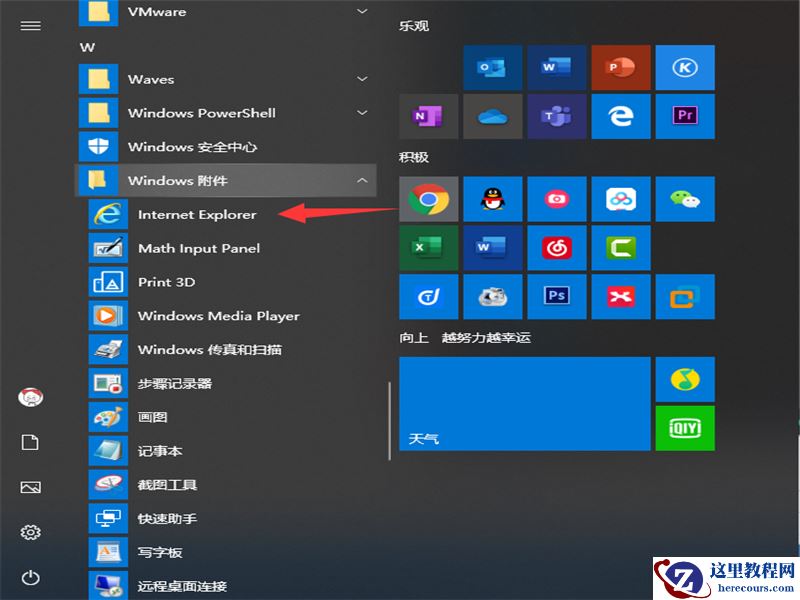Expand the VMware folder
This screenshot has height=600, width=800.
point(362,11)
